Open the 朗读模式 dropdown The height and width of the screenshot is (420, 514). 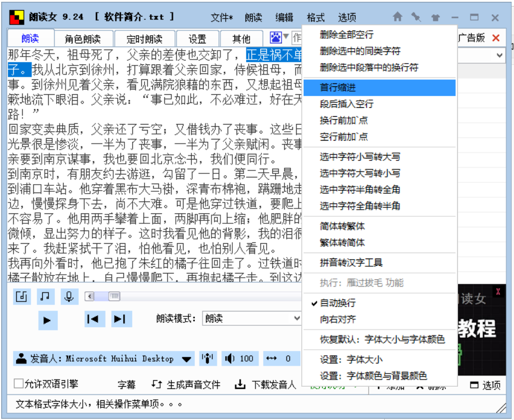click(252, 319)
